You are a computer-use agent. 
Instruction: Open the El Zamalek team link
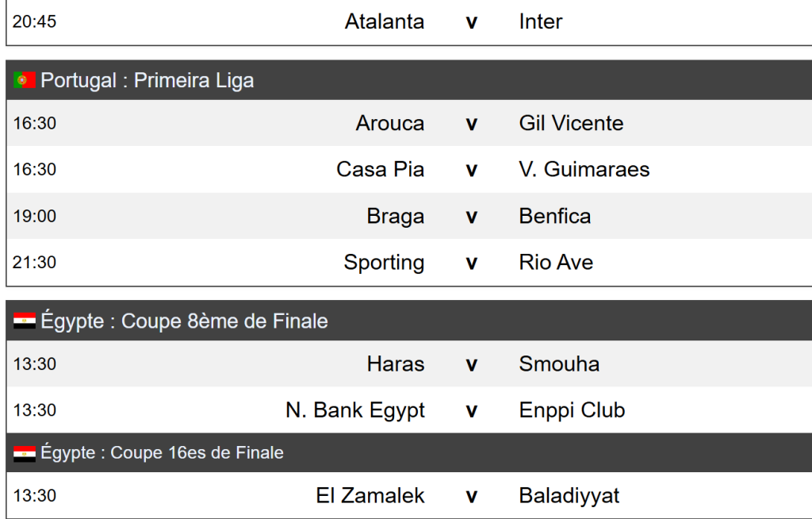tap(370, 496)
